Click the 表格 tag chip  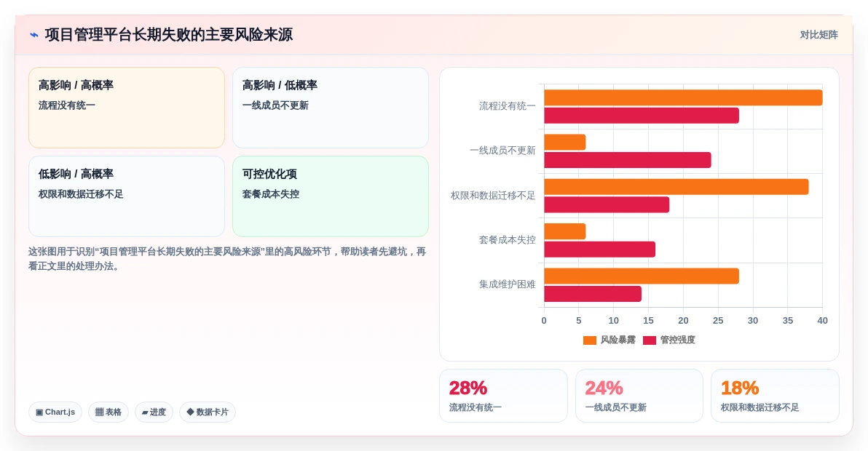click(x=108, y=412)
